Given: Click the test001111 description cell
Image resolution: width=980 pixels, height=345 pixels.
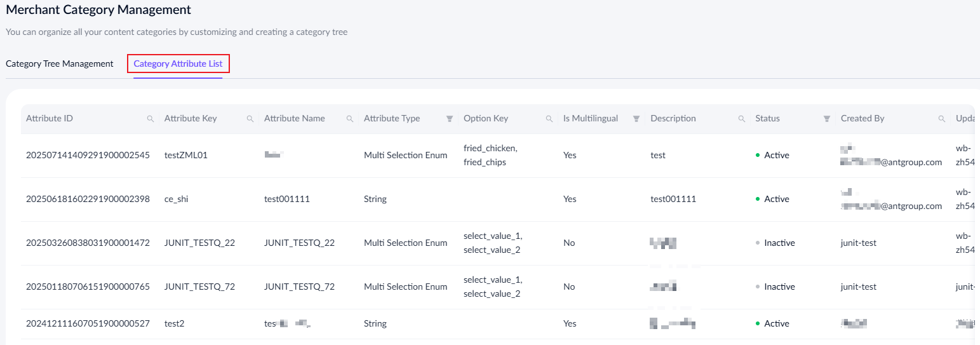Looking at the screenshot, I should coord(673,199).
